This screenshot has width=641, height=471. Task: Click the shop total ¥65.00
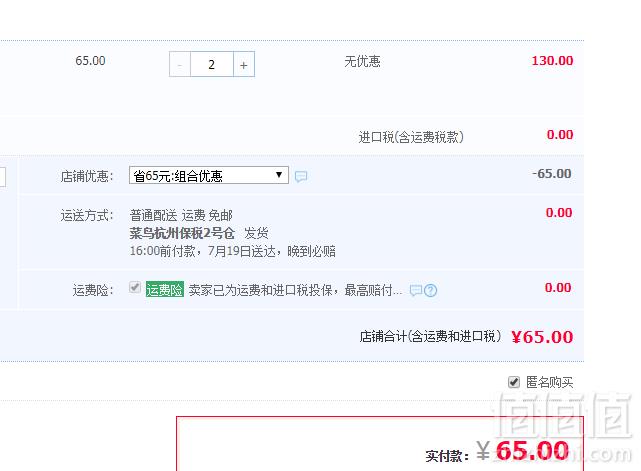click(542, 337)
